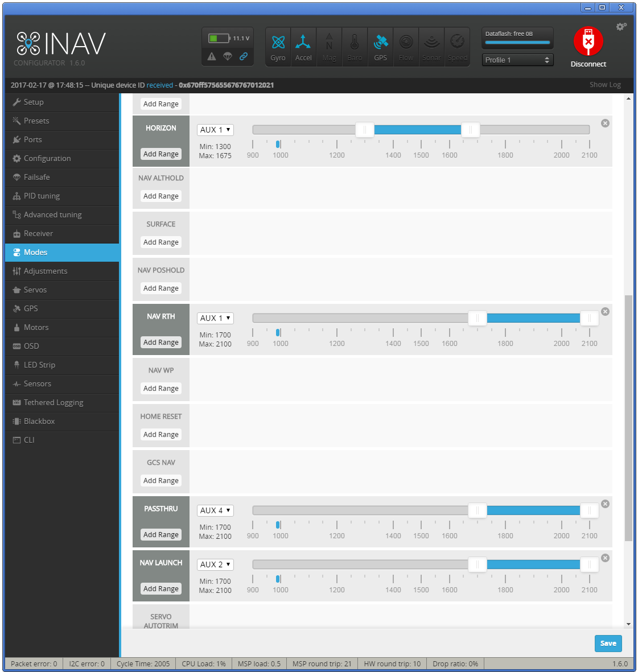Open the PID tuning tab

click(x=62, y=196)
